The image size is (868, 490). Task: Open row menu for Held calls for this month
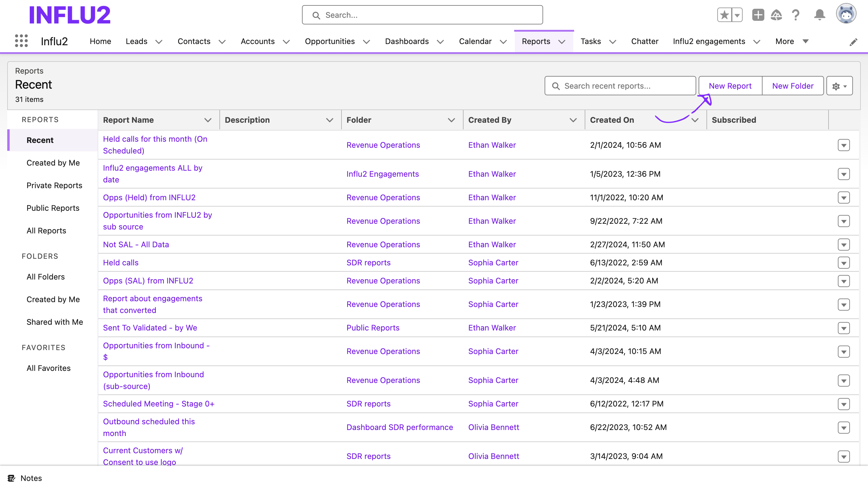pyautogui.click(x=843, y=145)
